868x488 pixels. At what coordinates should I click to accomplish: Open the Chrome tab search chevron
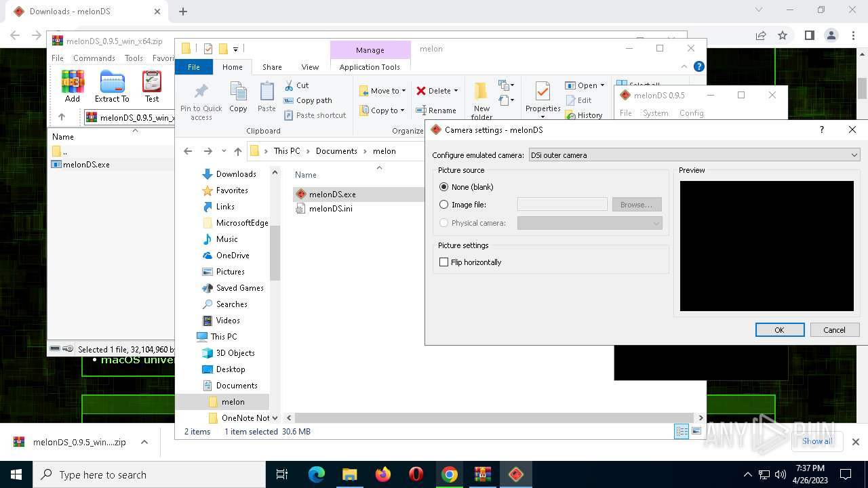(x=759, y=10)
